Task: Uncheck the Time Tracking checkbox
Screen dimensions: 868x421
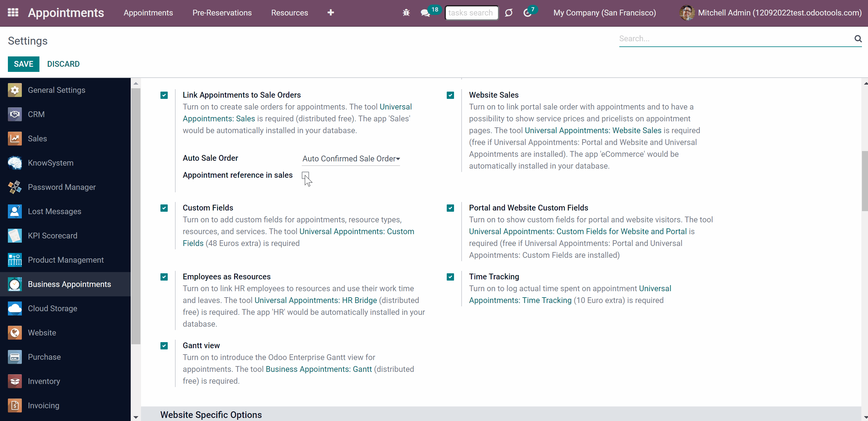Action: (450, 277)
